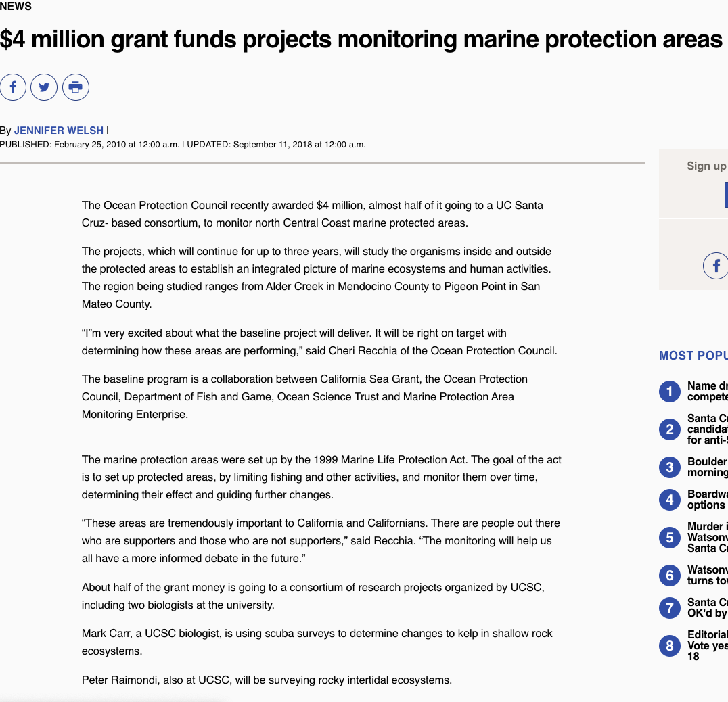Open the 'Editorial Vote yes' story link
Viewport: 728px width, 702px height.
pyautogui.click(x=708, y=645)
